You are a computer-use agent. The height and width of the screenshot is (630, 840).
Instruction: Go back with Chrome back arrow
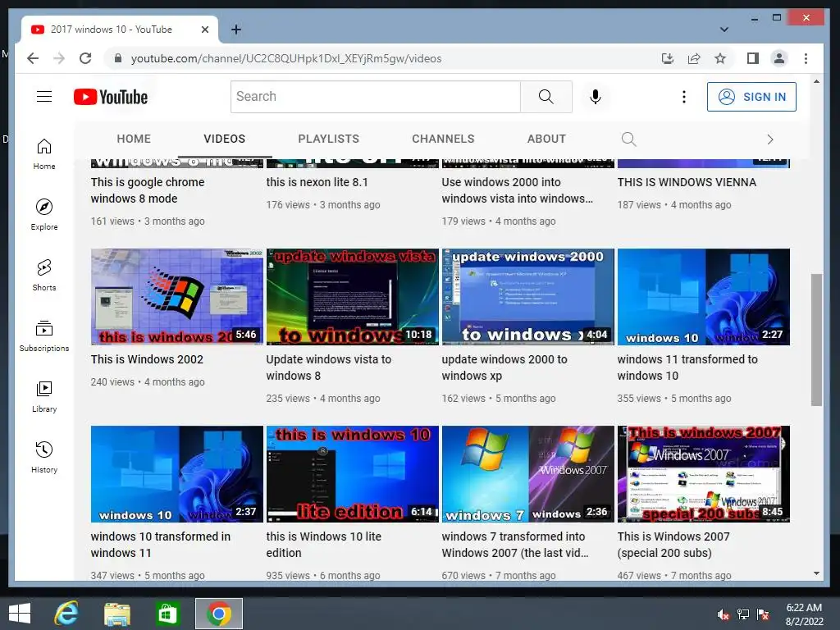click(33, 58)
